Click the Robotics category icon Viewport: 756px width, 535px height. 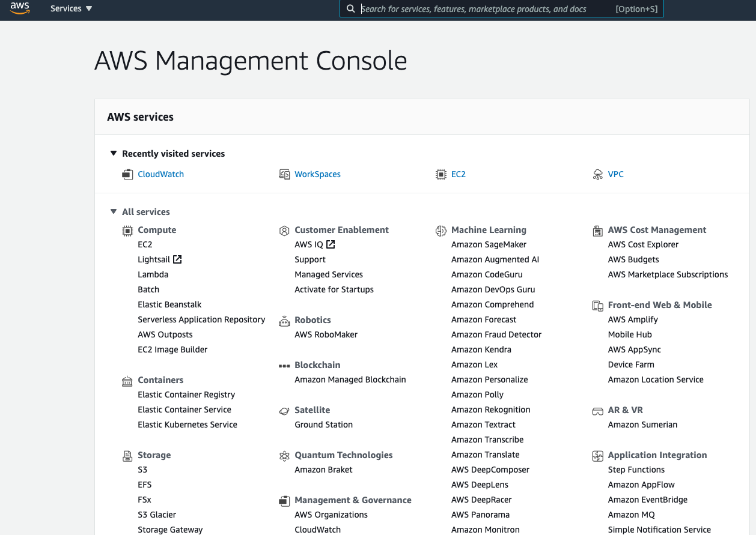click(284, 321)
